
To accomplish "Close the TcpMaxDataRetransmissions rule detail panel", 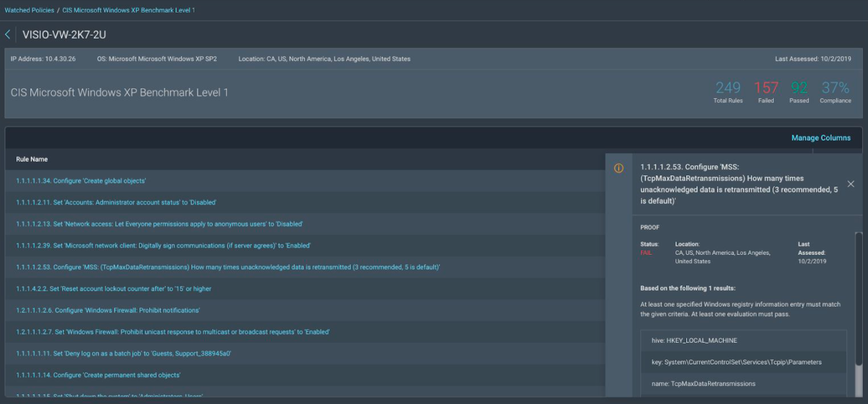I will click(850, 184).
